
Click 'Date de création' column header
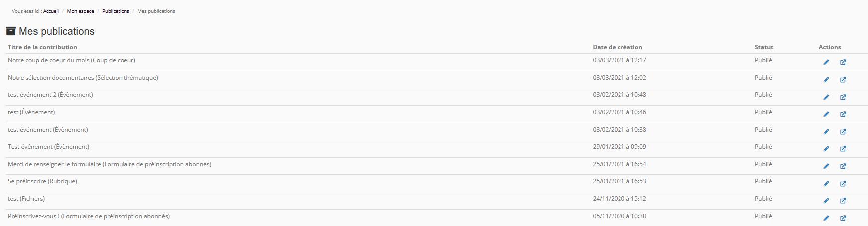617,47
